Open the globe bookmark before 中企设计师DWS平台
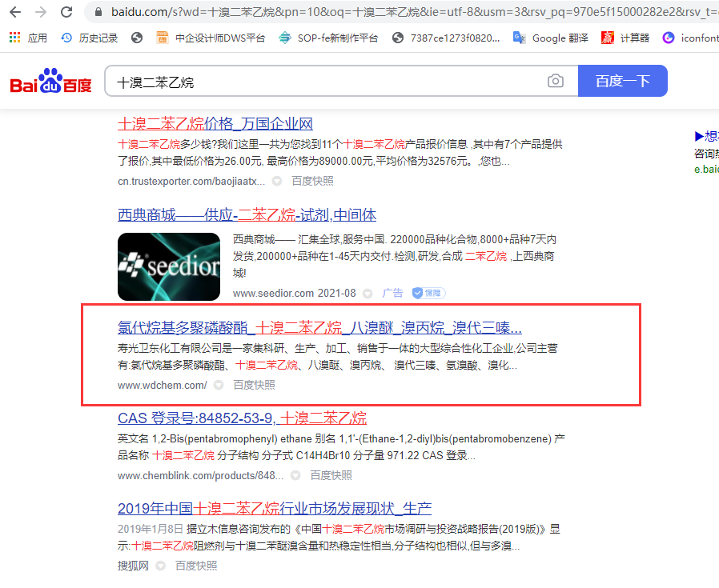 point(137,38)
